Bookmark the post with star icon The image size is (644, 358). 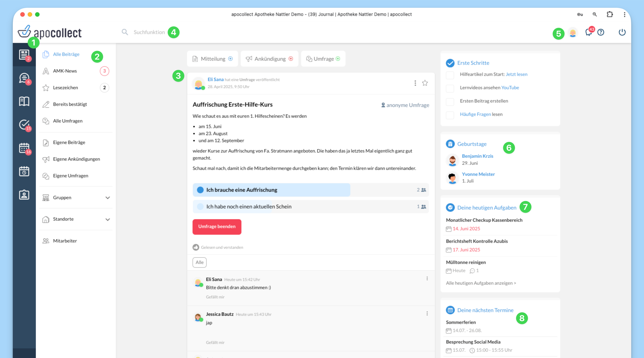[x=425, y=83]
